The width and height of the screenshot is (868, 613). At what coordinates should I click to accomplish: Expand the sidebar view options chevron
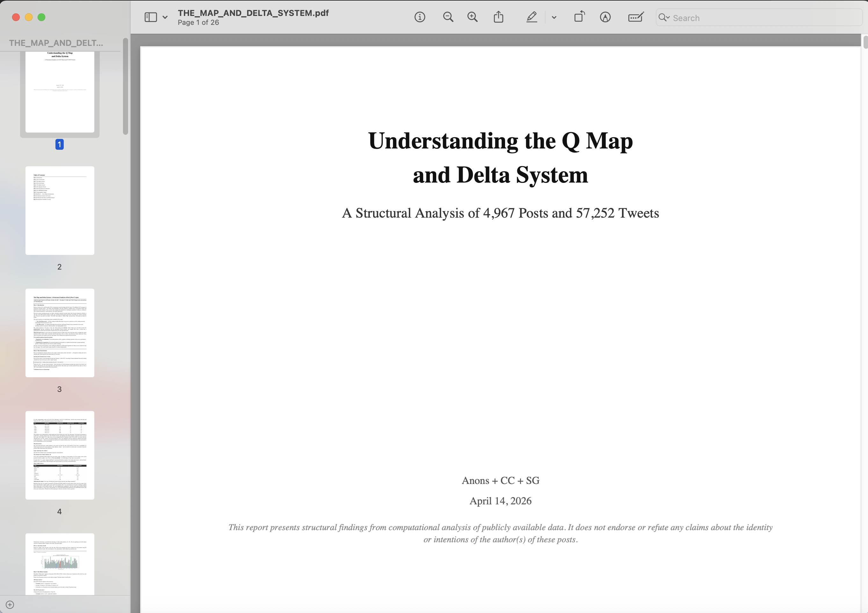tap(165, 17)
